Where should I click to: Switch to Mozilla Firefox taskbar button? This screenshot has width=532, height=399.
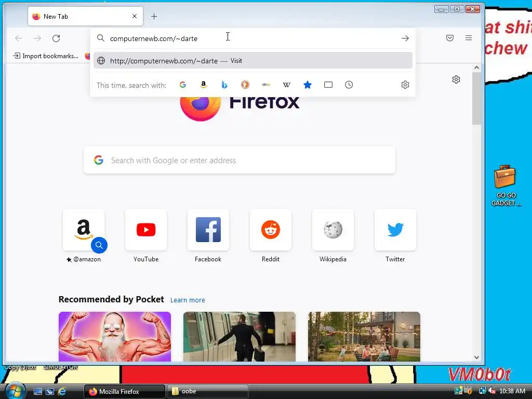[x=124, y=392]
